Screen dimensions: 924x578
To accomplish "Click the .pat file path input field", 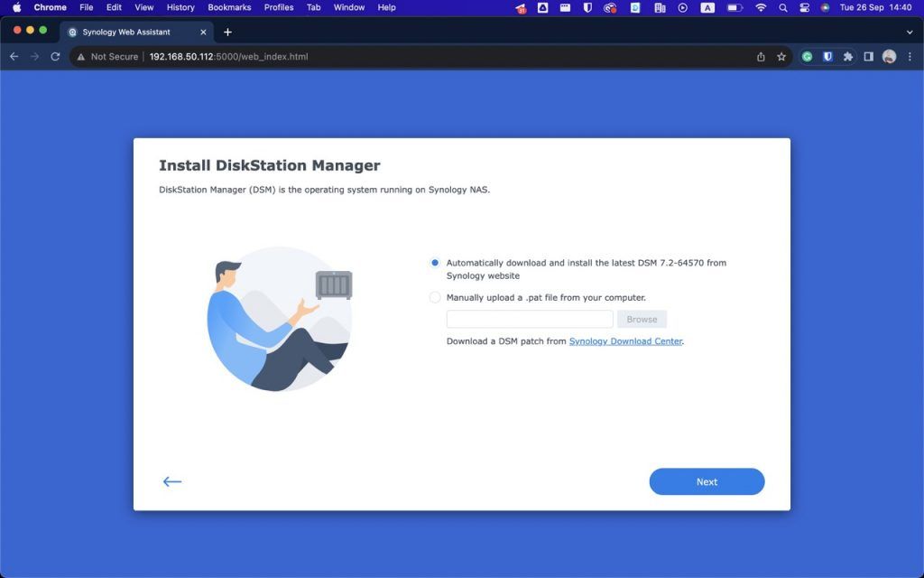I will pyautogui.click(x=530, y=319).
